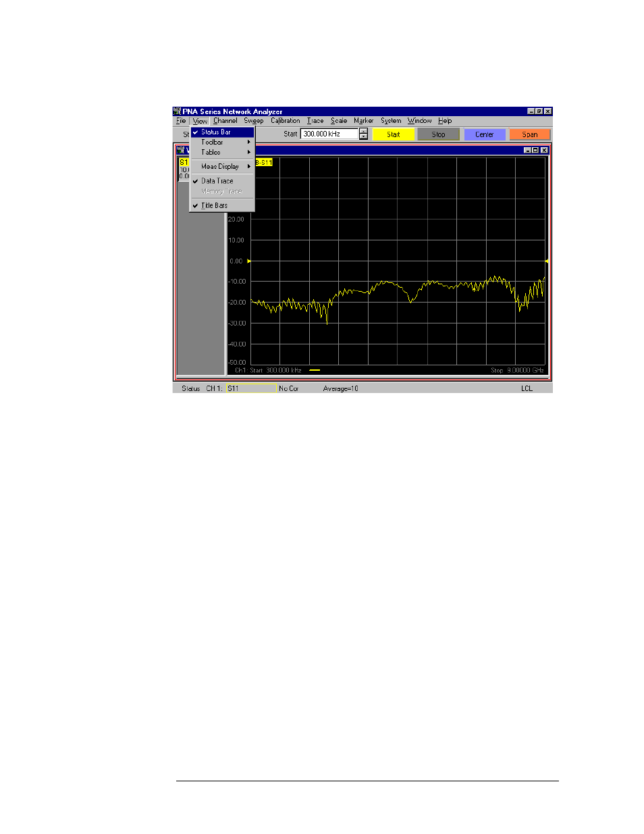
Task: Open the File menu
Action: 181,121
